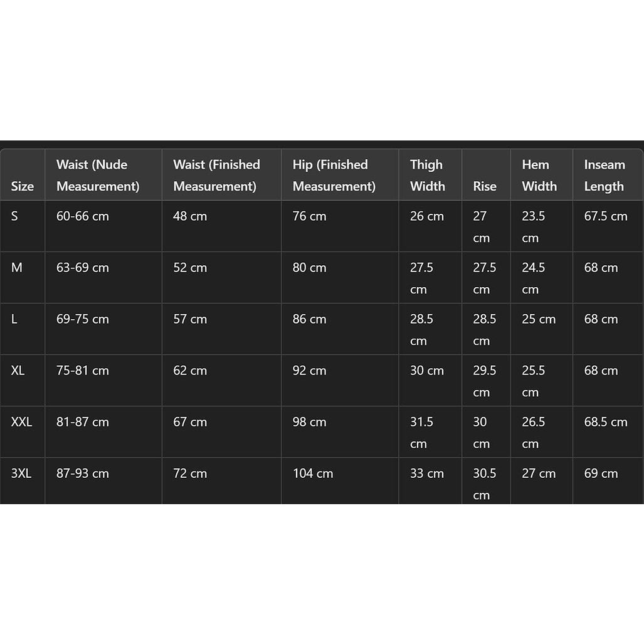
Task: Click the 31.5 cm thigh width cell
Action: [422, 433]
